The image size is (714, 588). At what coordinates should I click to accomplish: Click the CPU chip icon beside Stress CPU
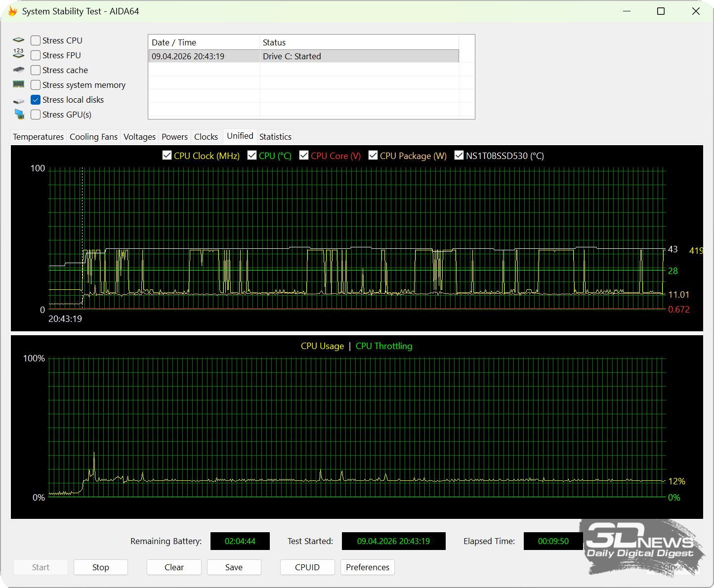pos(19,40)
